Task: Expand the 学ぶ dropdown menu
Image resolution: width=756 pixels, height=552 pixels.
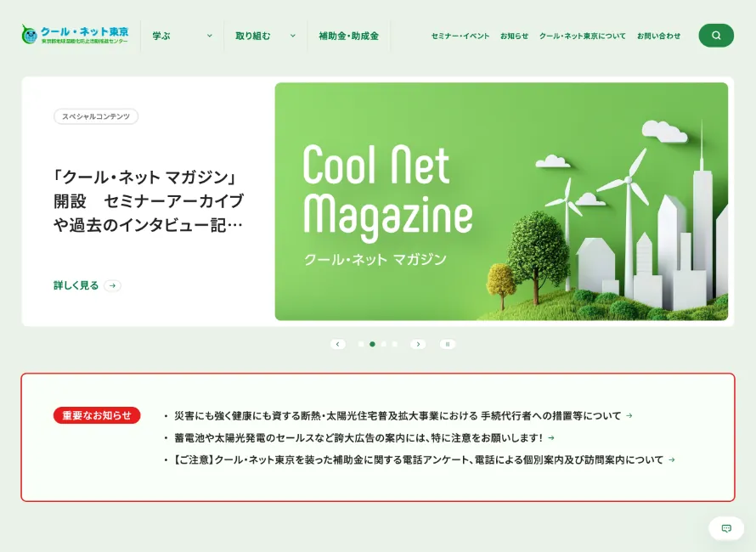Action: pyautogui.click(x=182, y=37)
